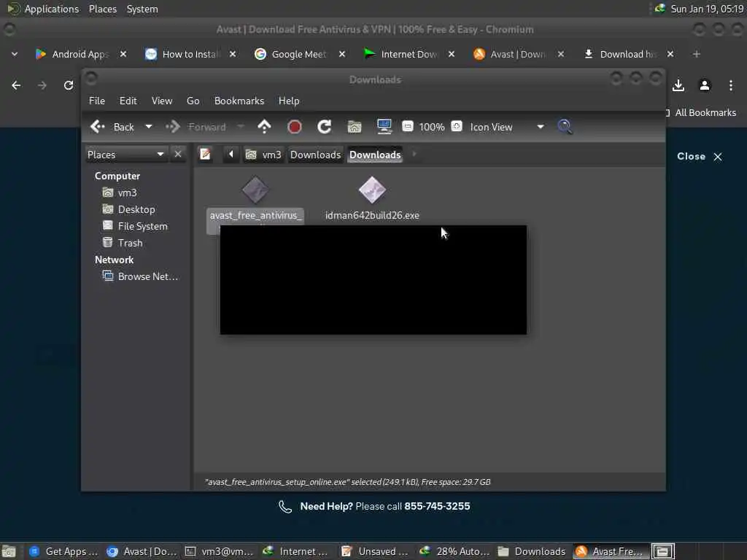This screenshot has width=747, height=560.
Task: Open the Bookmarks menu
Action: click(x=239, y=101)
